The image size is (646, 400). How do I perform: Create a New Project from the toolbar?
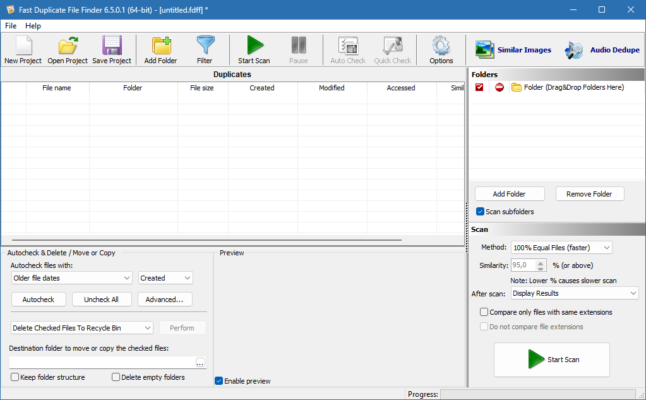click(x=23, y=50)
